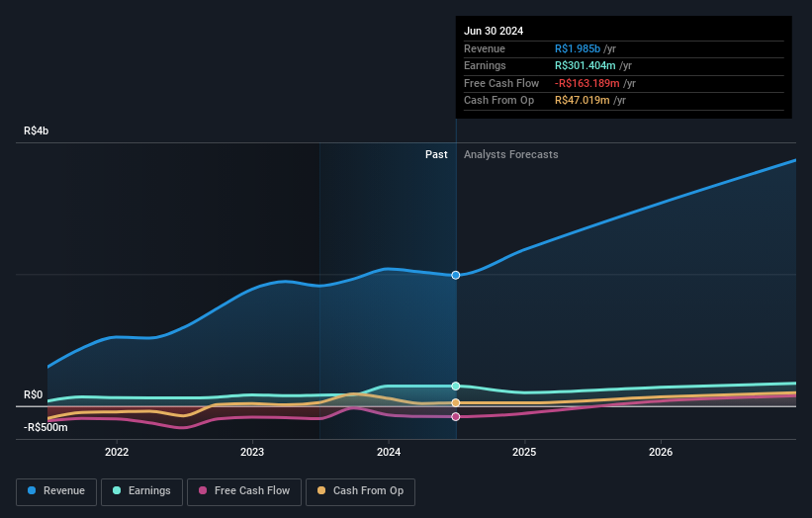Select the Earnings data point marker
Screen dimensions: 812x518
(x=456, y=387)
